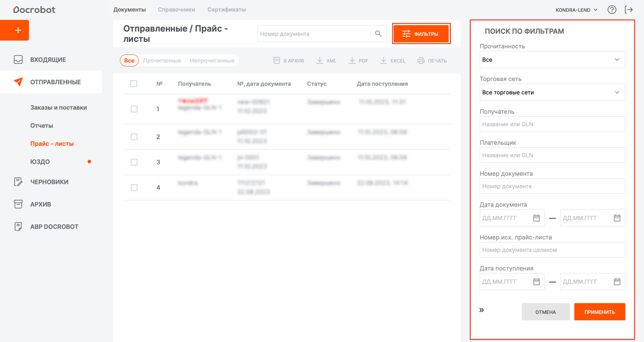Switch to the Справочники tab

tap(176, 10)
